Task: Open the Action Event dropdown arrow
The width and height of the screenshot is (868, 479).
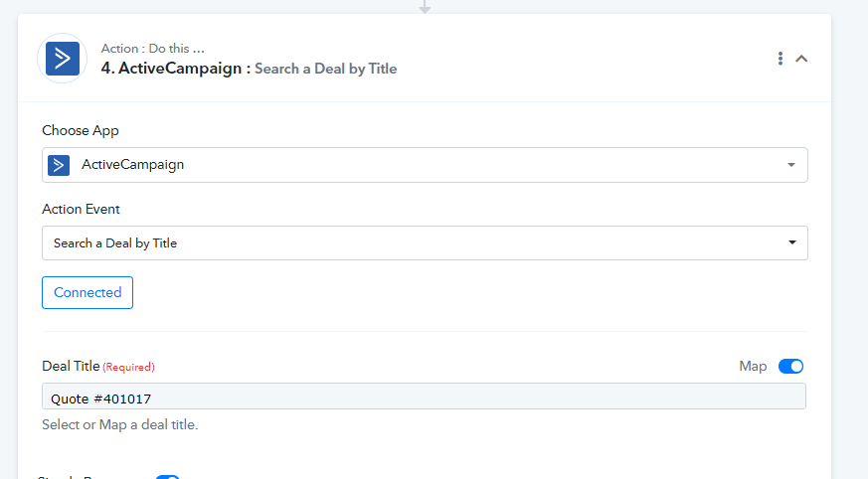Action: tap(791, 242)
